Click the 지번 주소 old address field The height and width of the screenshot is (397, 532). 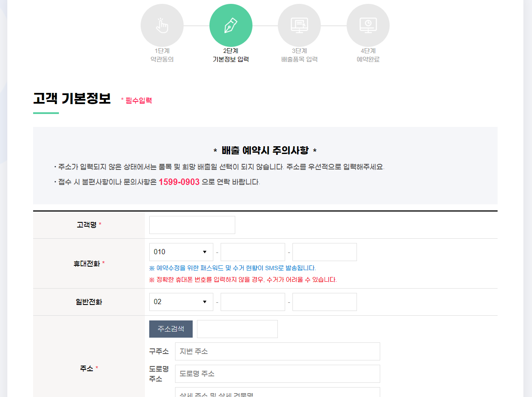click(x=278, y=351)
